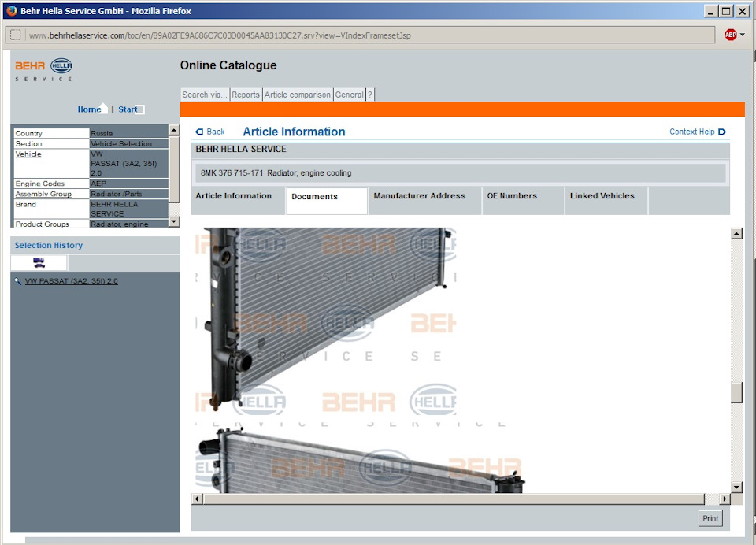Click the Product Groups label
756x545 pixels.
pos(42,224)
